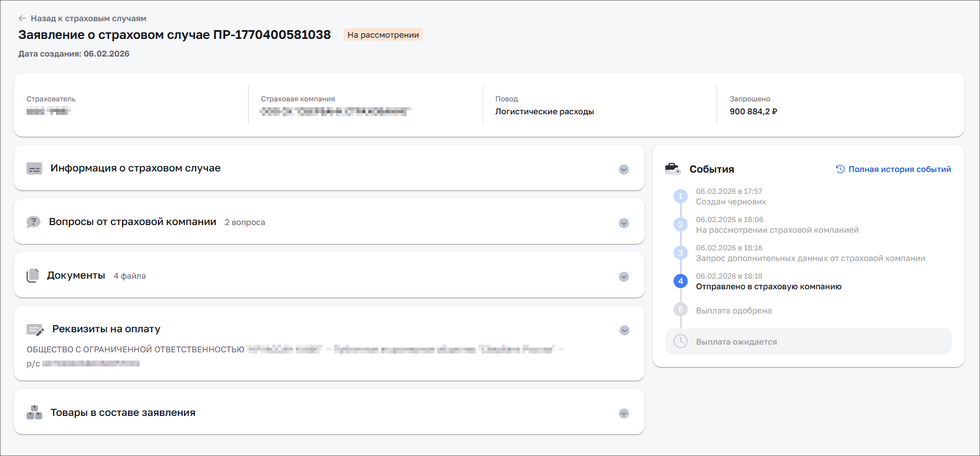Click the goods boxes icon

click(34, 413)
